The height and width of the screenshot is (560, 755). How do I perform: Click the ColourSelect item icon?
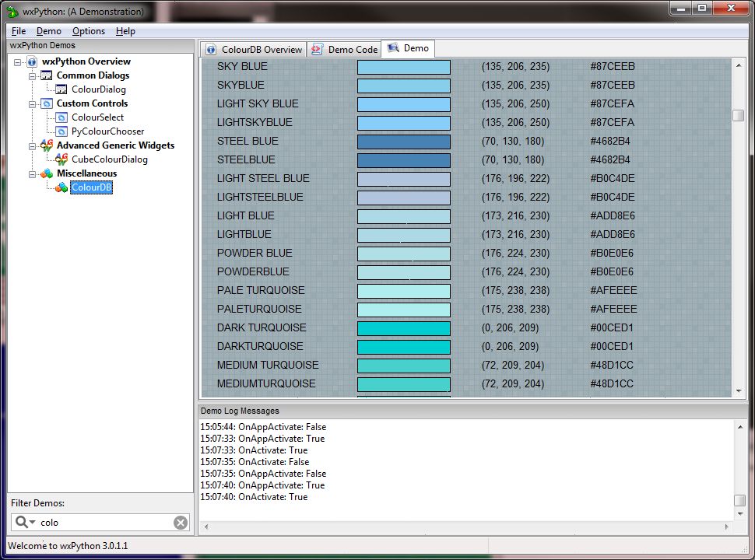pos(61,117)
